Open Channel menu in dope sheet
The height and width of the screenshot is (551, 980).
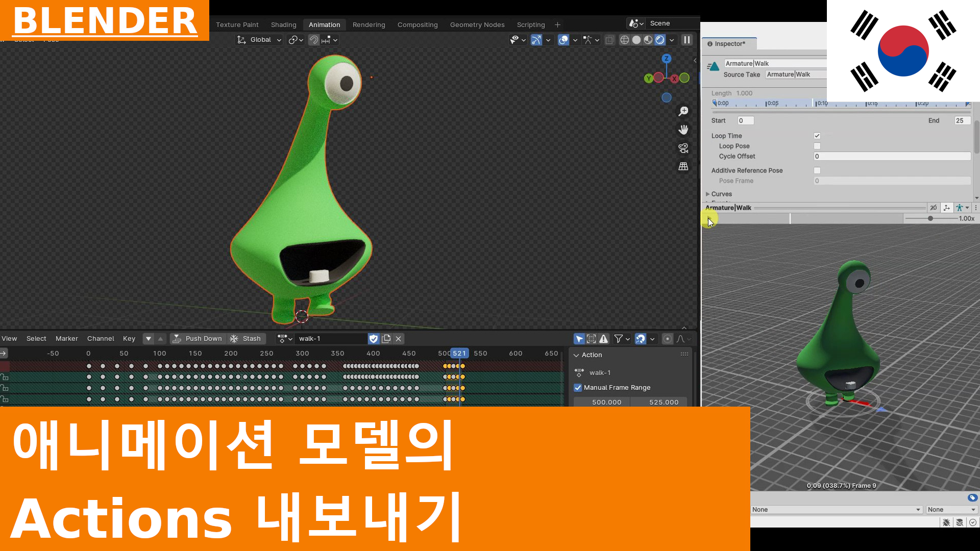(x=101, y=339)
